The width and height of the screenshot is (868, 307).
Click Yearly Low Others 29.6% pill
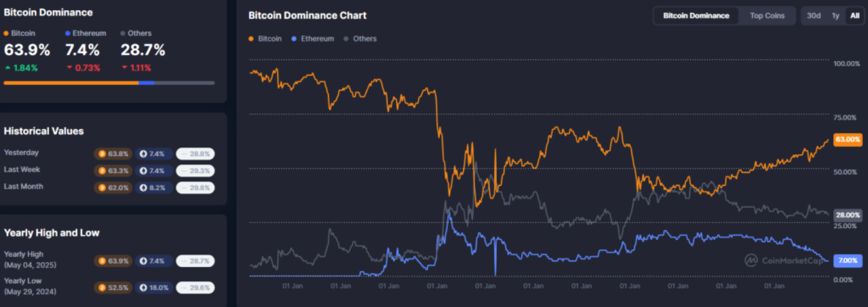(x=195, y=288)
